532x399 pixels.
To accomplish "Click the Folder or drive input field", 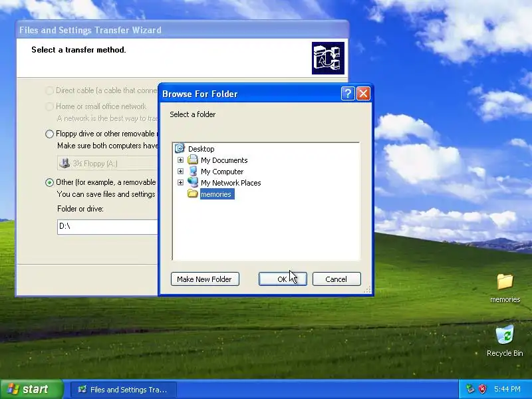I will [x=108, y=227].
